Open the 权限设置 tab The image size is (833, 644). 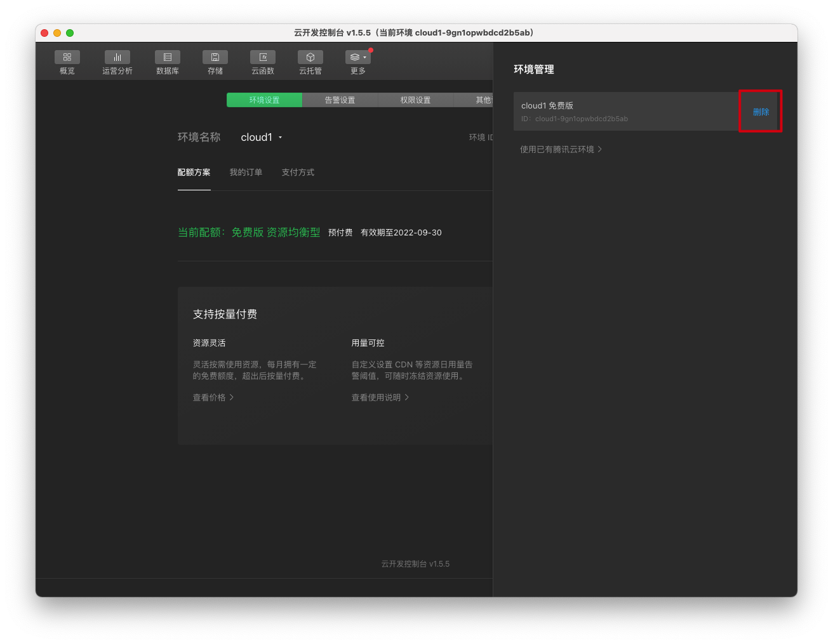point(415,100)
